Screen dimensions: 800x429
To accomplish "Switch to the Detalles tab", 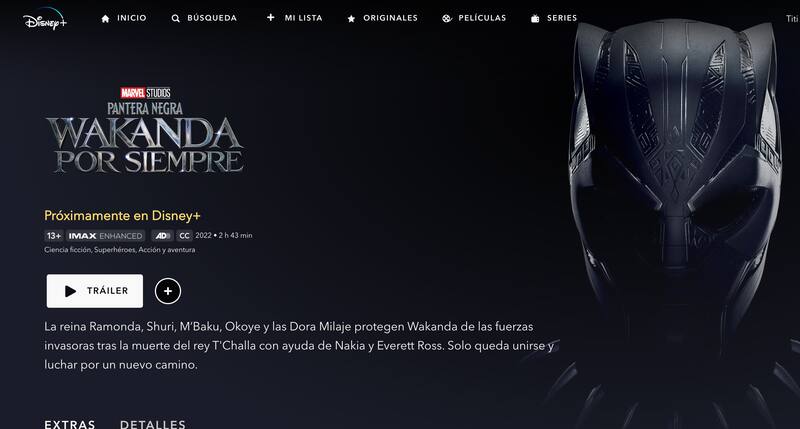I will click(x=153, y=424).
